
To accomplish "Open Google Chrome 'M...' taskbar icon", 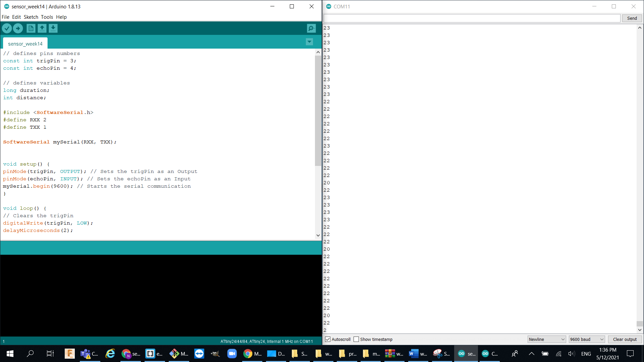I will [252, 354].
